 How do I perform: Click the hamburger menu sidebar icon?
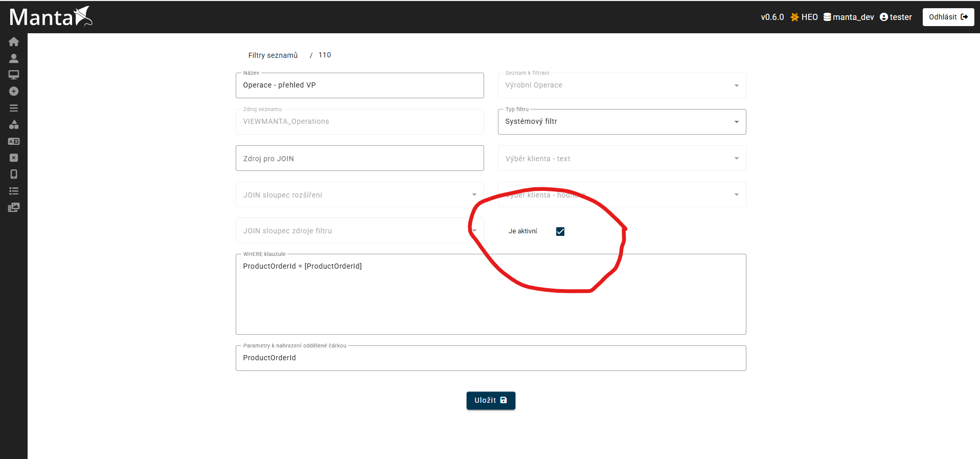coord(14,108)
